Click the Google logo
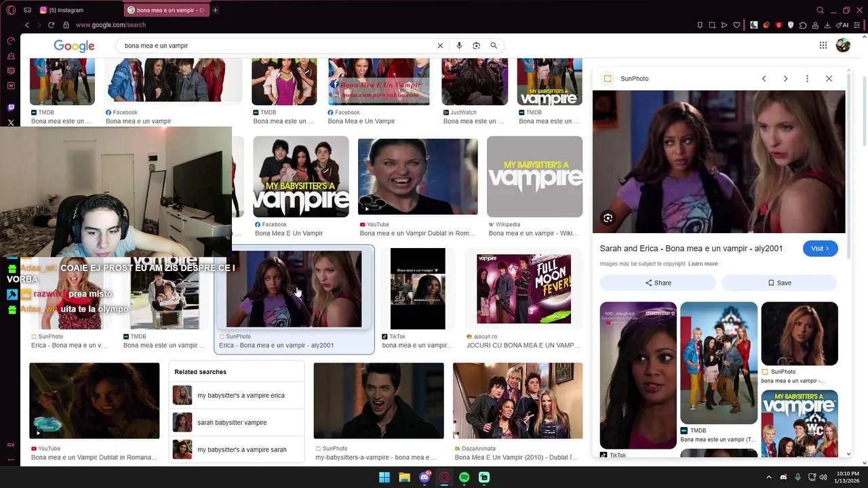The width and height of the screenshot is (868, 488). [74, 45]
